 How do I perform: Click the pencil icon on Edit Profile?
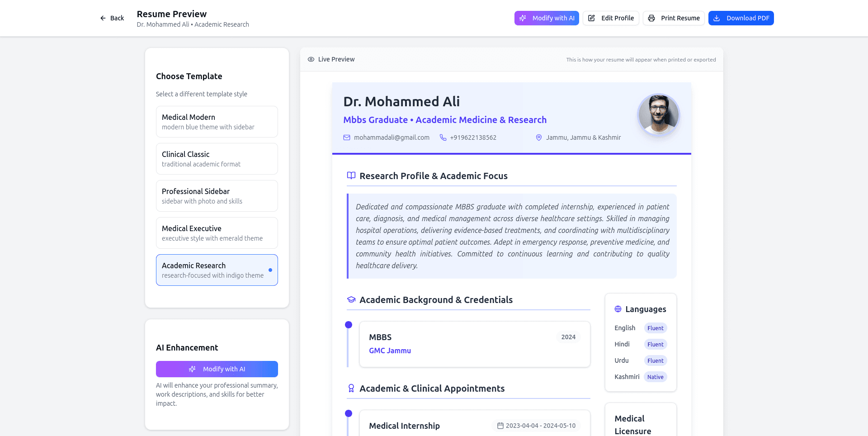pyautogui.click(x=591, y=18)
